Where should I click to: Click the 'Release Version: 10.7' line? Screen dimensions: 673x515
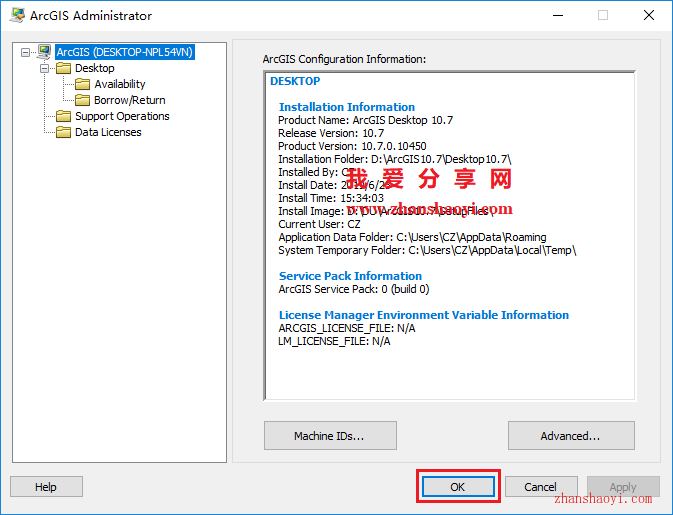coord(331,133)
